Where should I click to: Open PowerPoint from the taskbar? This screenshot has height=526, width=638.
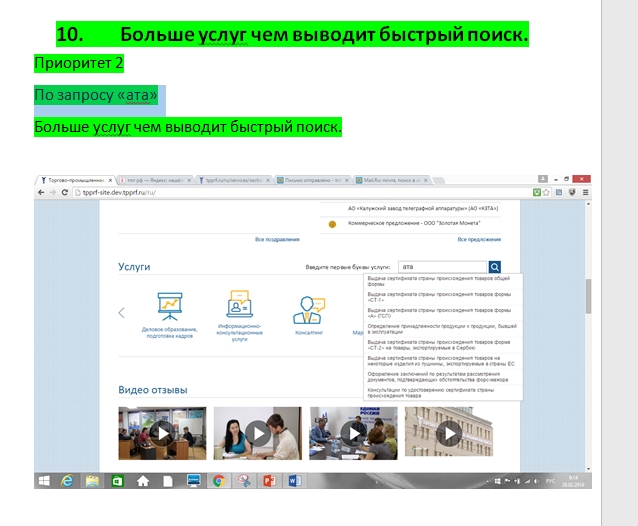coord(269,481)
